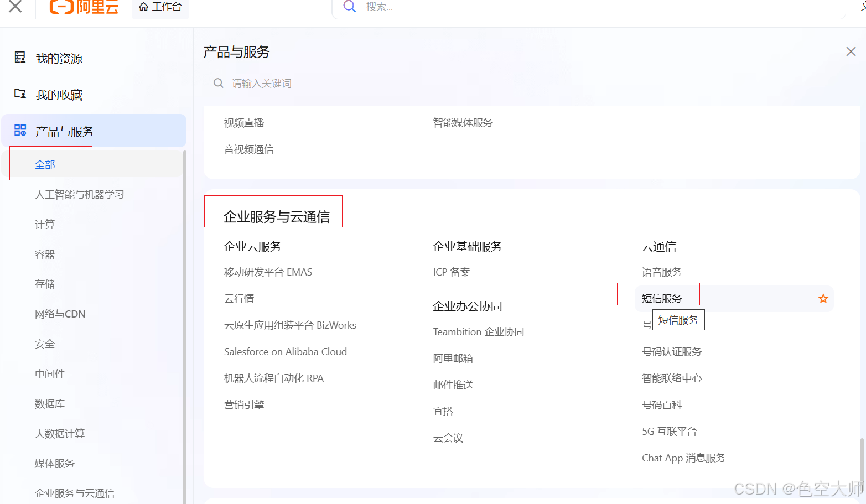Select the 大数据计算 category
This screenshot has width=866, height=504.
60,434
